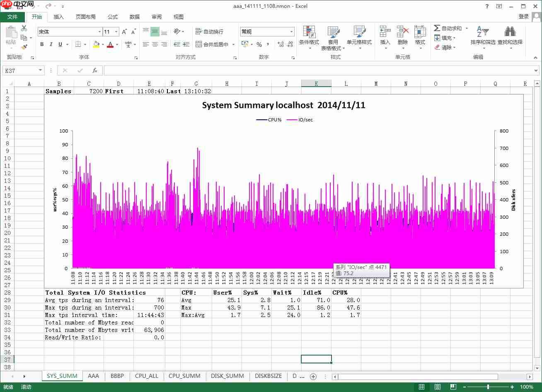Open the 插入 (Insert) ribbon tab
Image resolution: width=542 pixels, height=392 pixels.
click(x=59, y=17)
